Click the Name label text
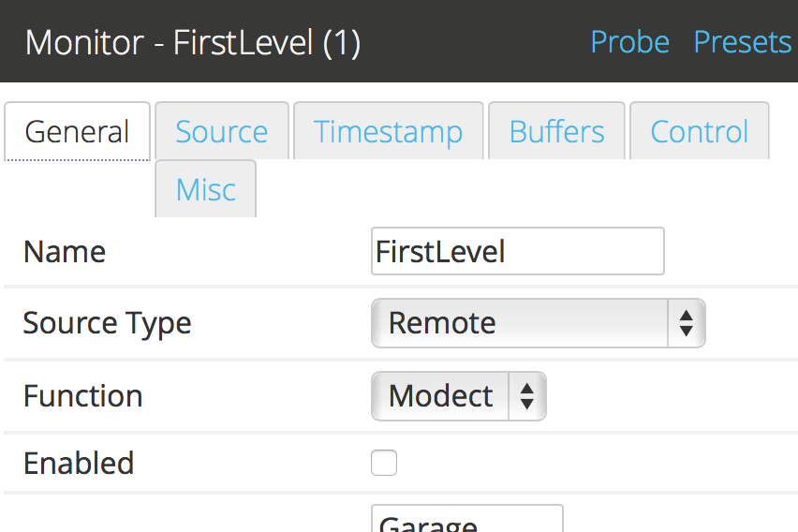Screen dimensions: 798x532 tap(65, 252)
